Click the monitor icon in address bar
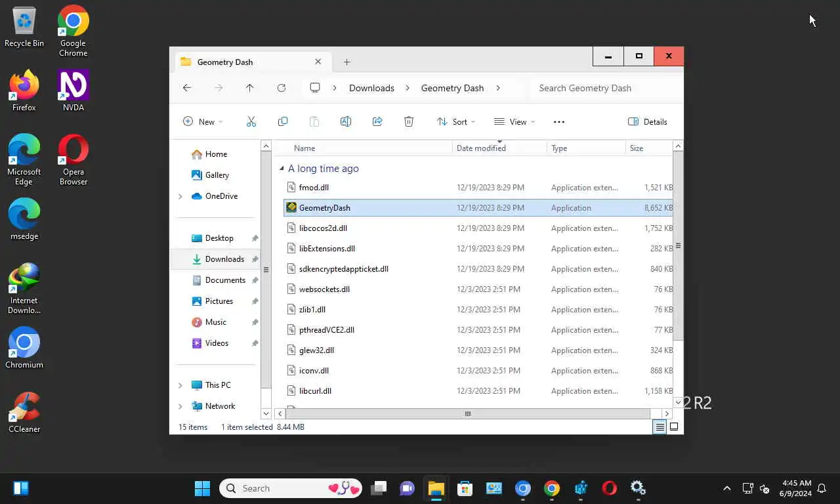The width and height of the screenshot is (840, 504). coord(315,88)
